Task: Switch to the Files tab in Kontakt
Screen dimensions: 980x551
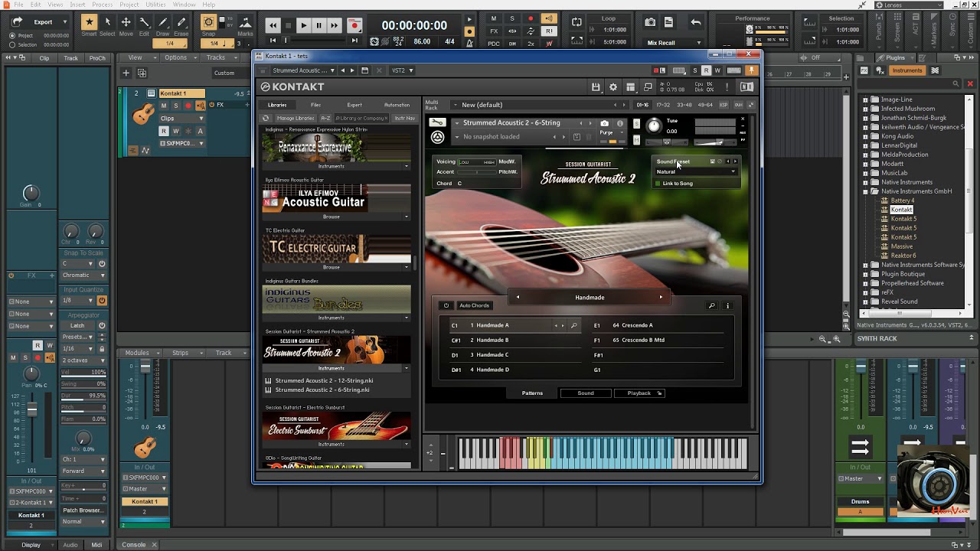Action: pyautogui.click(x=315, y=105)
